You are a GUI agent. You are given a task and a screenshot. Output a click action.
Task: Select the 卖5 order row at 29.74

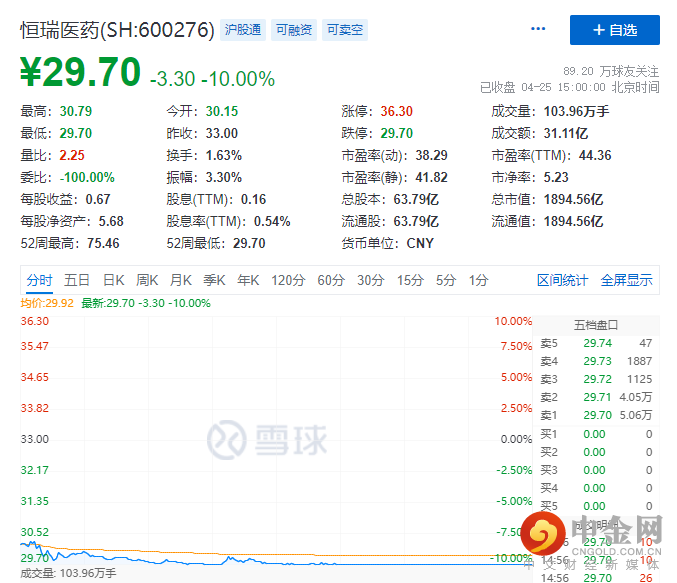[596, 343]
